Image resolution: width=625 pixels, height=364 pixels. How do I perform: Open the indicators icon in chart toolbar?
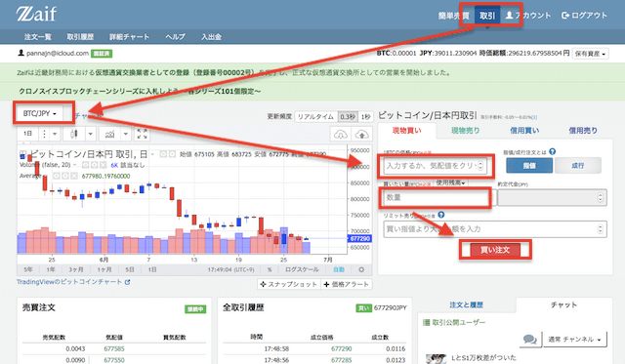tap(109, 134)
